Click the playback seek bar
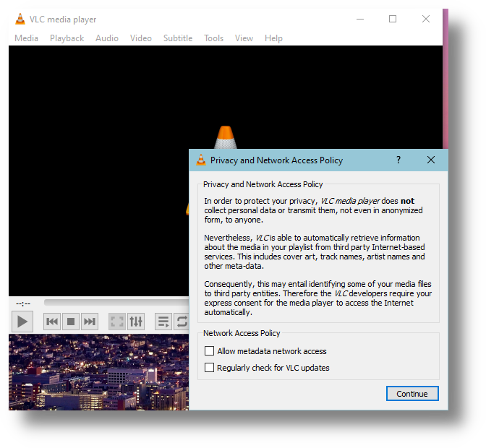Image resolution: width=486 pixels, height=448 pixels. (116, 303)
